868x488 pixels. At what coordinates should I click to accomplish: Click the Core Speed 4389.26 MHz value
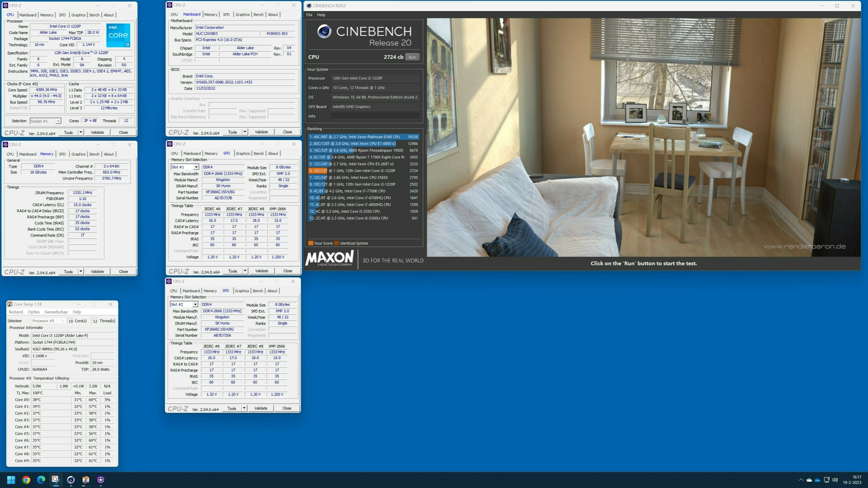click(47, 90)
